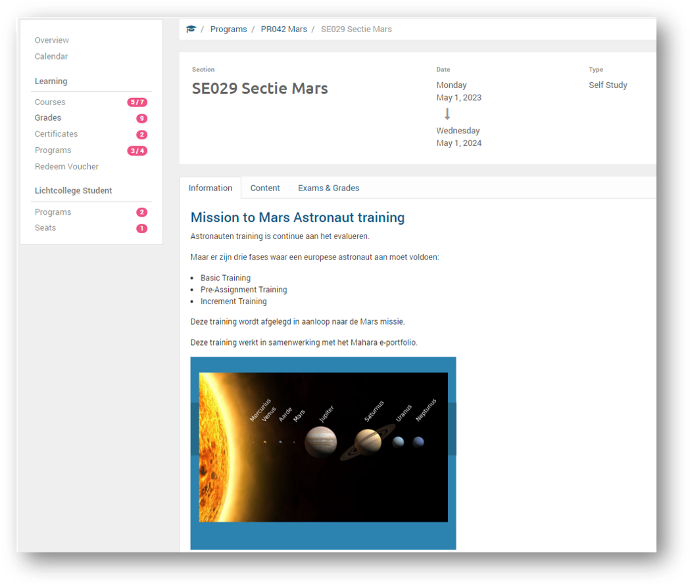The image size is (690, 586).
Task: Click the Learning Programs 3/4 badge
Action: (137, 150)
